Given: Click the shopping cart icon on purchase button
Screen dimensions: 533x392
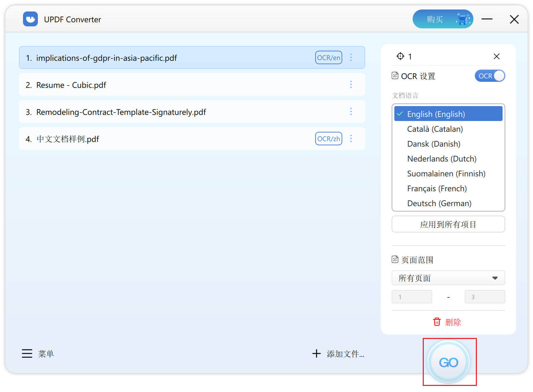Looking at the screenshot, I should tap(463, 19).
